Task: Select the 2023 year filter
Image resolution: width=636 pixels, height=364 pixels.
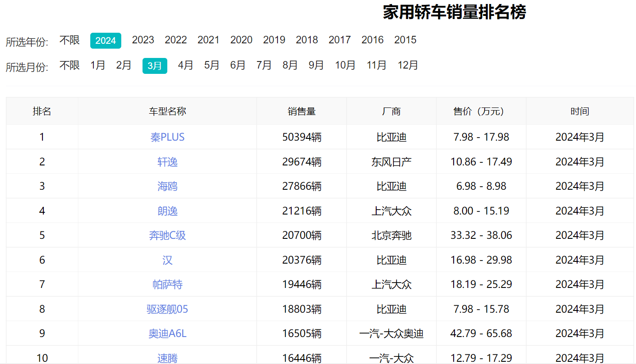Action: click(143, 40)
